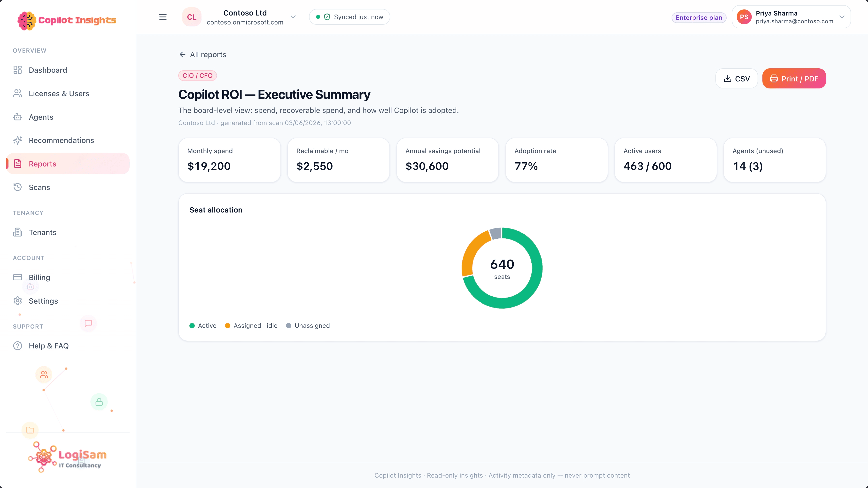
Task: Click the green sync status dot
Action: tap(318, 17)
